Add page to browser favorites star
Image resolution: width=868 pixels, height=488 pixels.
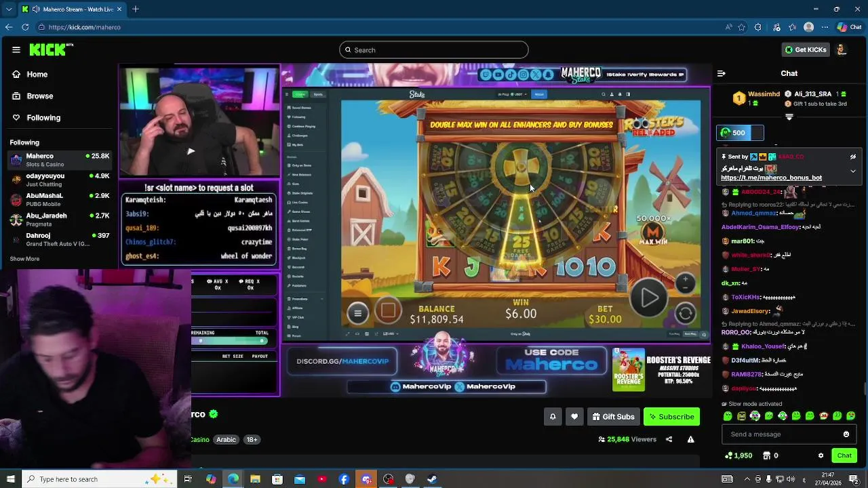click(742, 27)
